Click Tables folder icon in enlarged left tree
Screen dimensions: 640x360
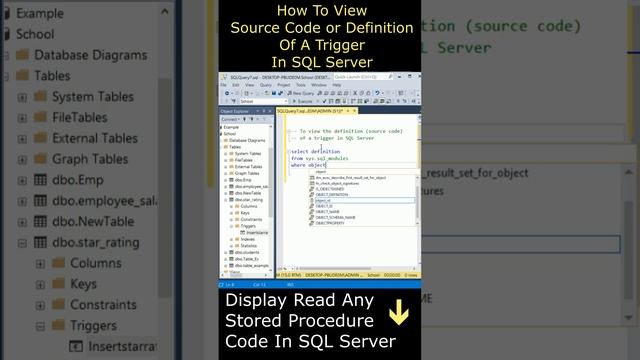point(22,76)
